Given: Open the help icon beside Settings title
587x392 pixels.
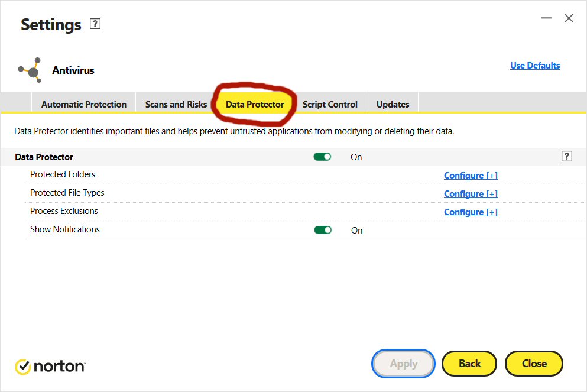Looking at the screenshot, I should tap(95, 24).
